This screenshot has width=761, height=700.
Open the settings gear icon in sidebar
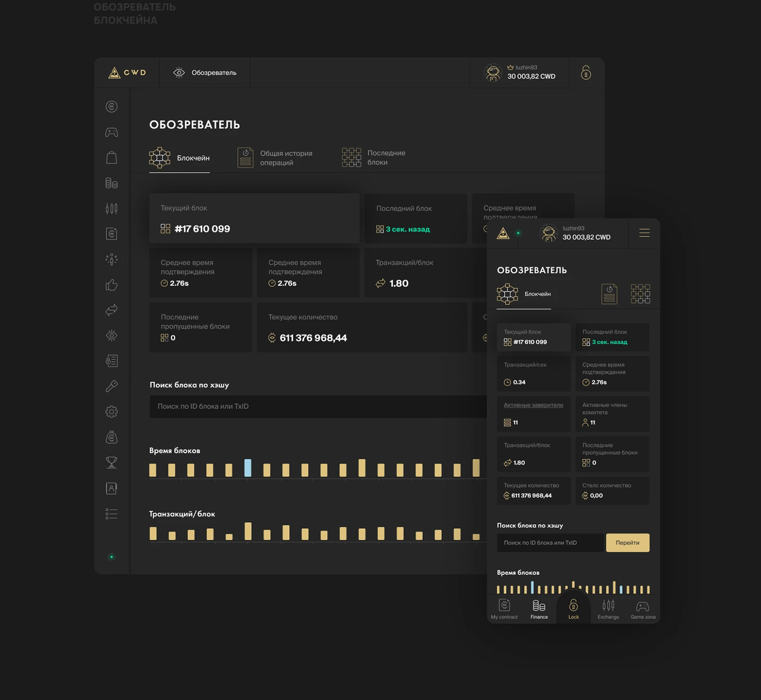pyautogui.click(x=111, y=412)
